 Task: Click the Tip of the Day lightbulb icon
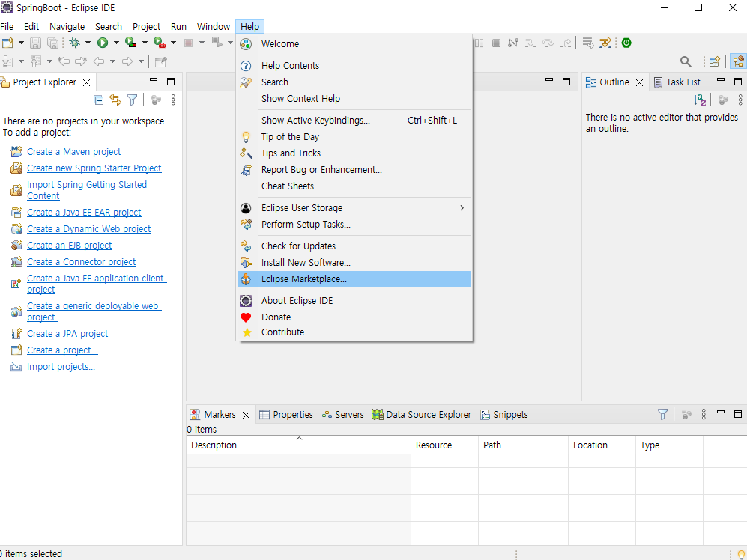point(246,137)
